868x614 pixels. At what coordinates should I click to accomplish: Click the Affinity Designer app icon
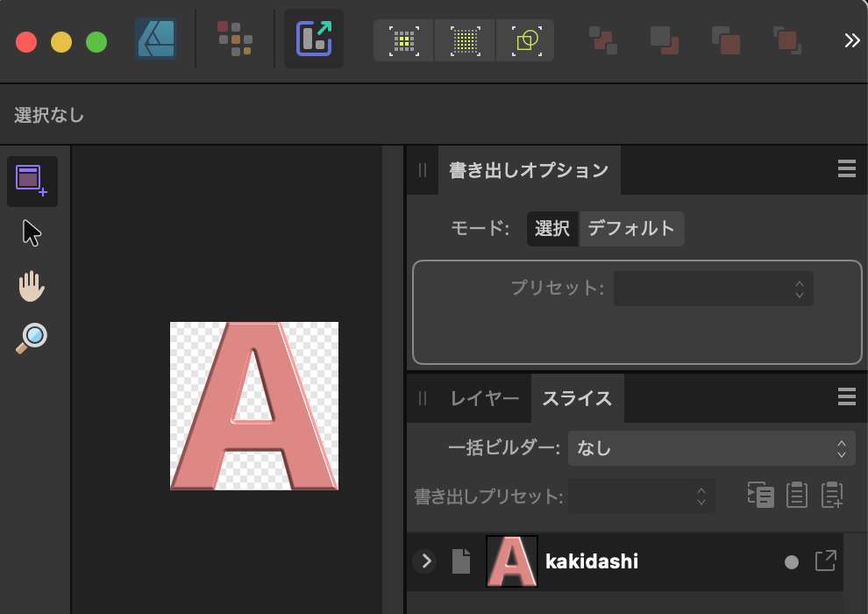(x=155, y=39)
